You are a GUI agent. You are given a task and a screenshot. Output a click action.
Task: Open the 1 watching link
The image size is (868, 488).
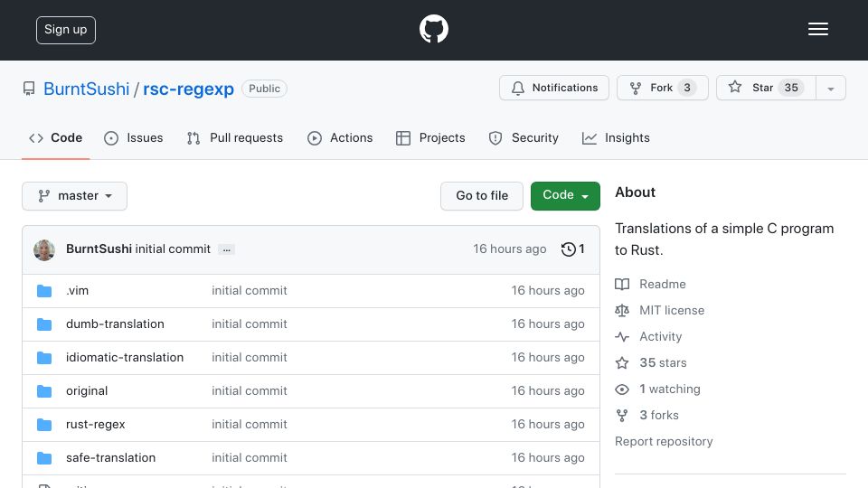click(x=670, y=389)
